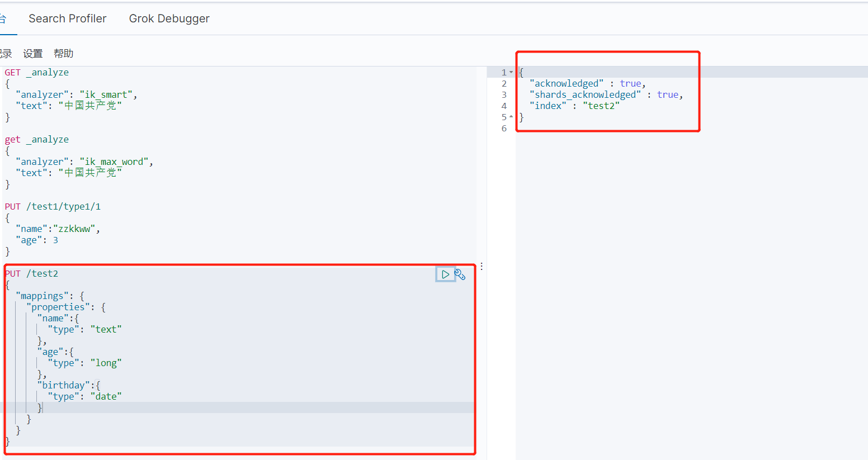Click the "name":"zzkkww" line

(58, 229)
